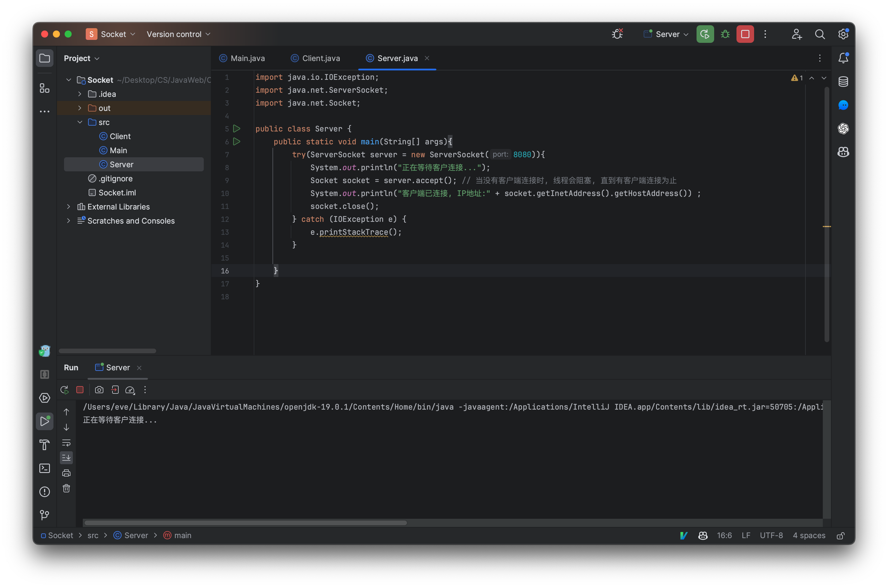Open the Git version control tool window

pyautogui.click(x=45, y=515)
